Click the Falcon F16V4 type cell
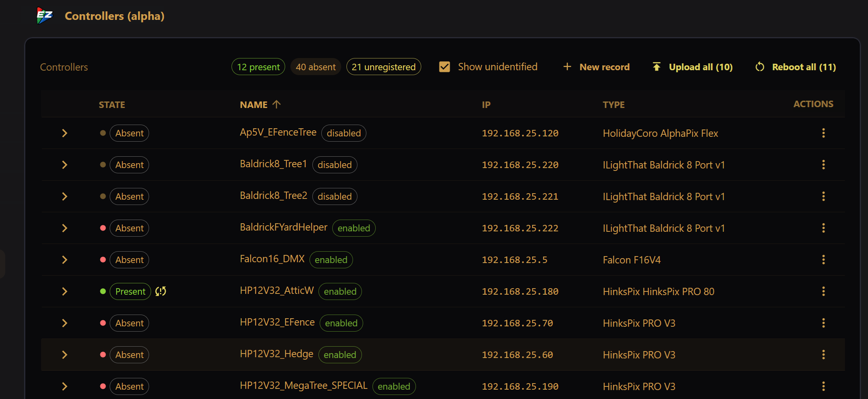 click(632, 260)
